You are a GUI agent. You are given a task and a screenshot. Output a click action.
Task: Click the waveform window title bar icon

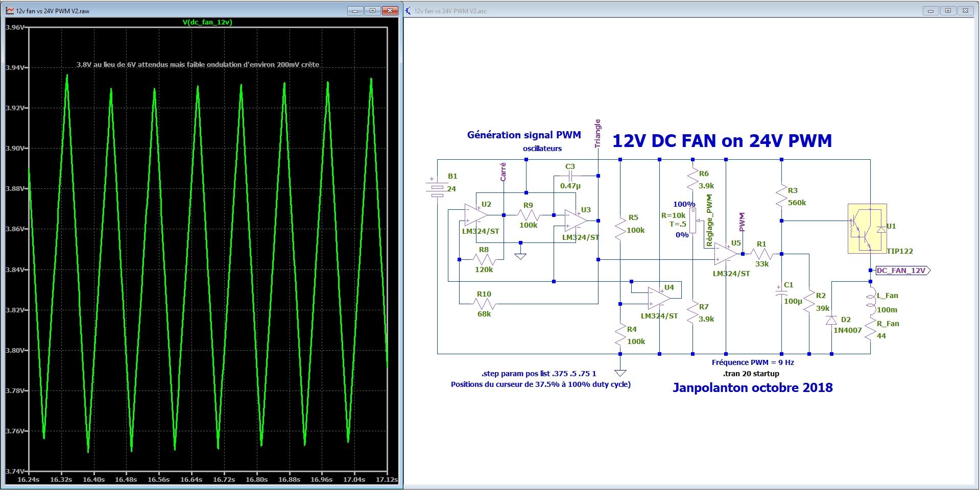tap(9, 11)
